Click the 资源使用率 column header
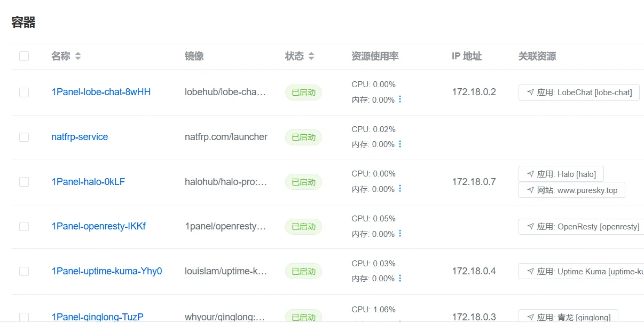This screenshot has height=323, width=644. pos(375,56)
